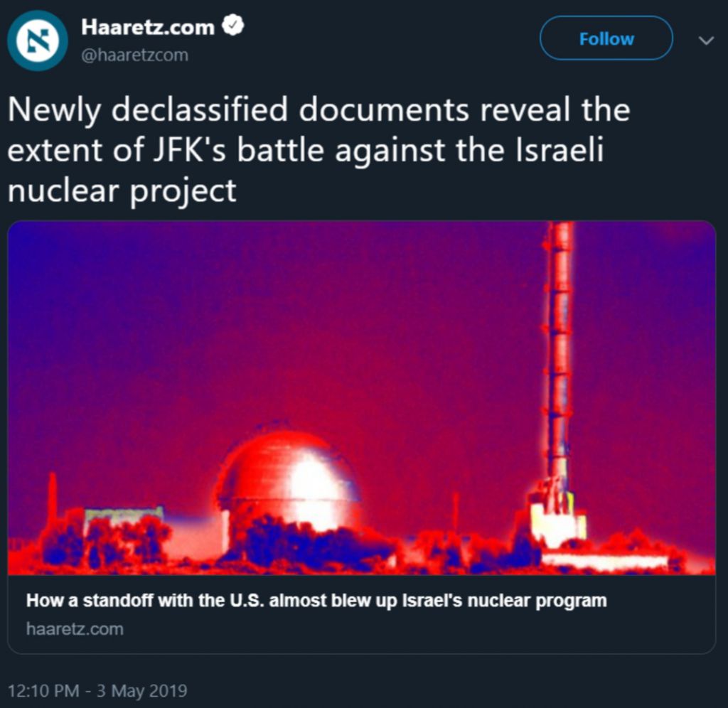Click the haaretz.com domain in the card
The height and width of the screenshot is (708, 728).
click(x=75, y=629)
